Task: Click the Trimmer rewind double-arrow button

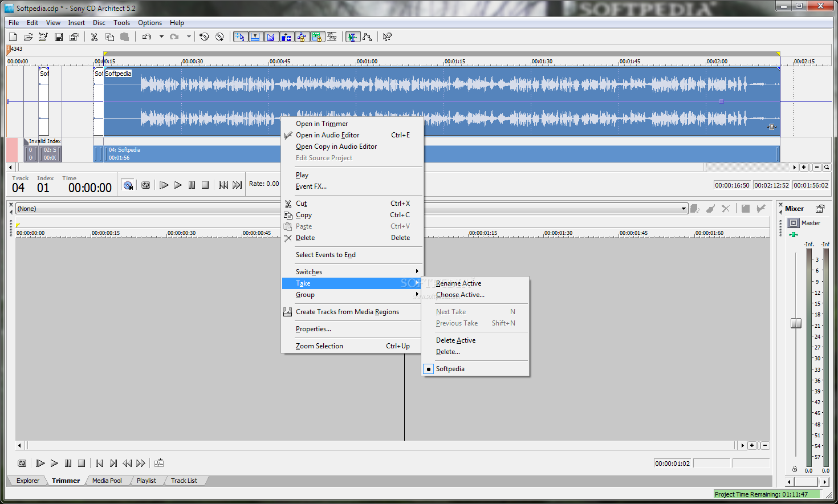Action: 127,464
